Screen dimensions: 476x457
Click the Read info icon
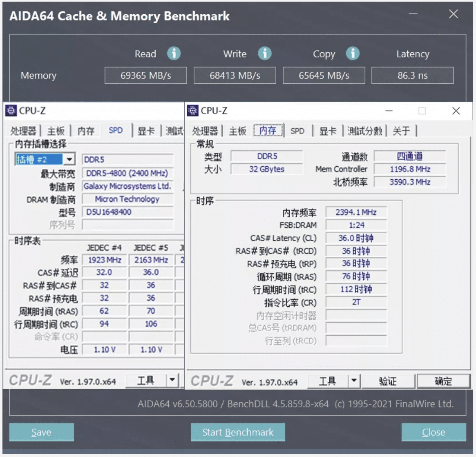(x=174, y=54)
